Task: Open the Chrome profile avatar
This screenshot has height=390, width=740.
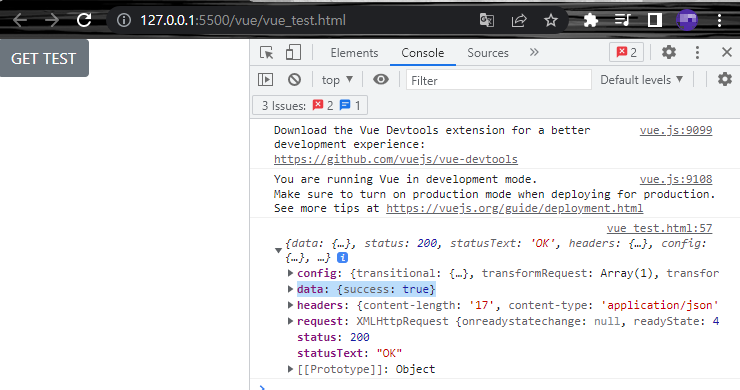Action: [x=687, y=20]
